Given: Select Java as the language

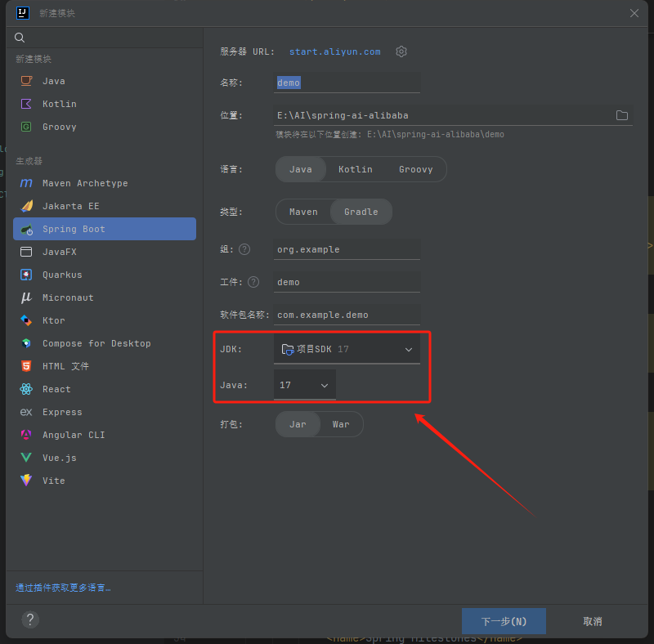Looking at the screenshot, I should coord(301,169).
